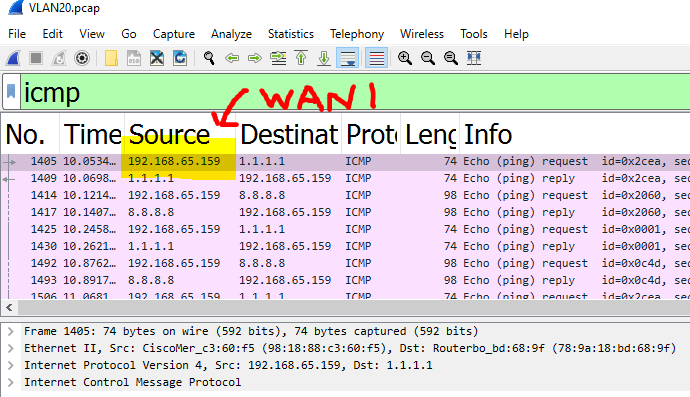Click the packet list horizontal scrollbar track
This screenshot has width=690, height=397.
(x=354, y=307)
